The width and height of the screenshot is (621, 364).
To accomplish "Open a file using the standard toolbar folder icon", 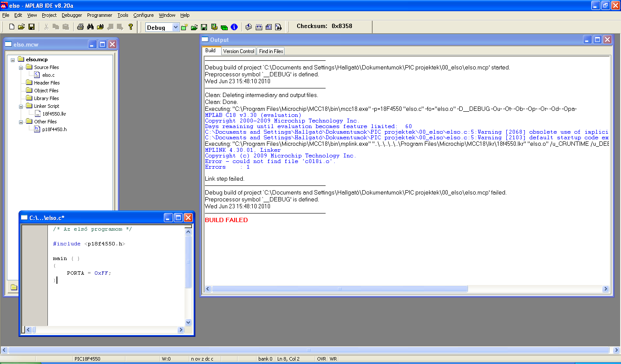I will click(x=21, y=27).
